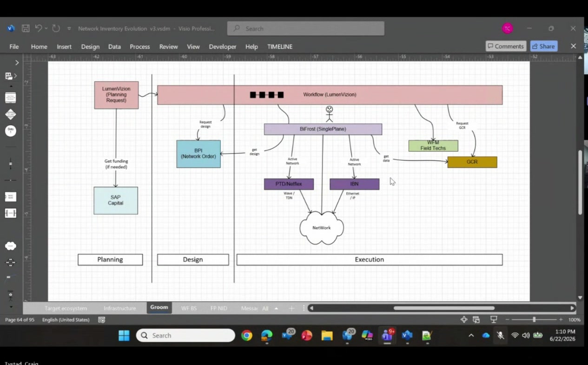Click the pan and zoom window icon
This screenshot has height=365, width=588.
[x=463, y=320]
